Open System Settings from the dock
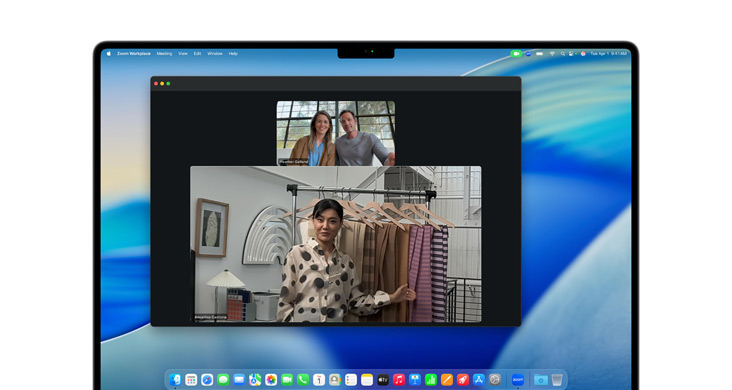The height and width of the screenshot is (390, 732). (495, 380)
